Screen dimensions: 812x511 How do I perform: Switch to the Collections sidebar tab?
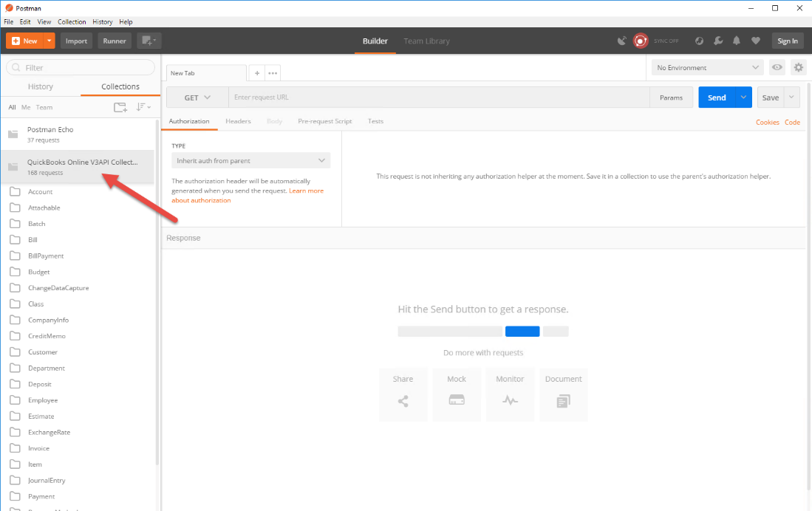click(120, 86)
